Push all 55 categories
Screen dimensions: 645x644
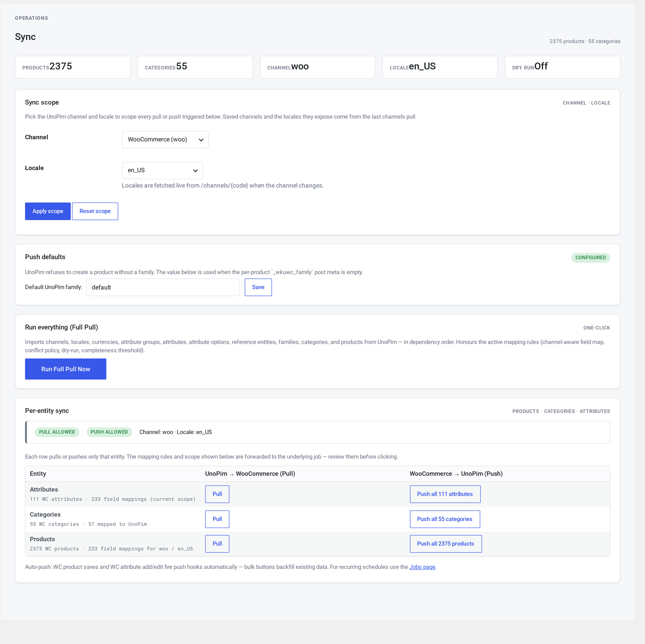point(445,519)
